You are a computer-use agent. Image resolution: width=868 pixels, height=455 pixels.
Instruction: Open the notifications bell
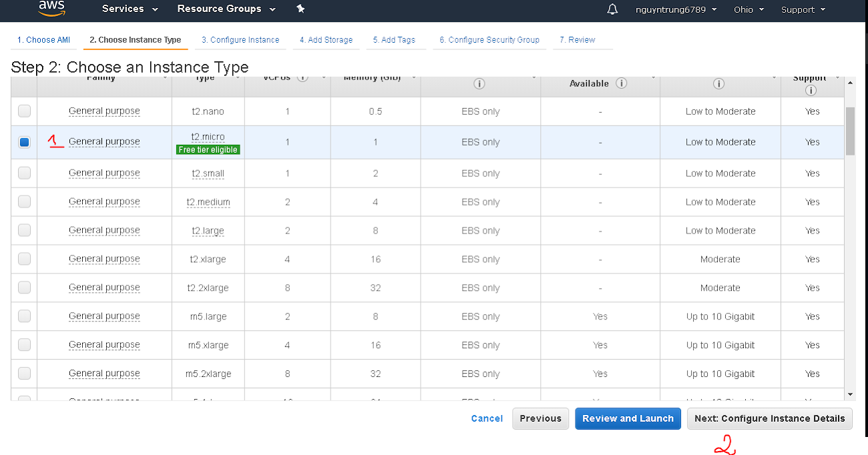[612, 9]
